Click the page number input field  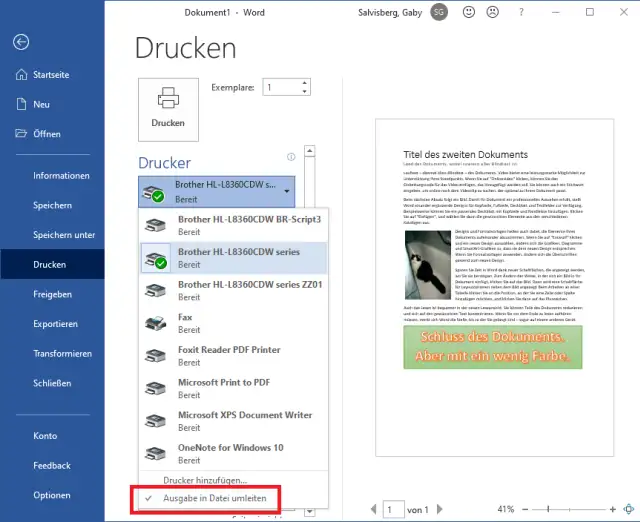[393, 509]
